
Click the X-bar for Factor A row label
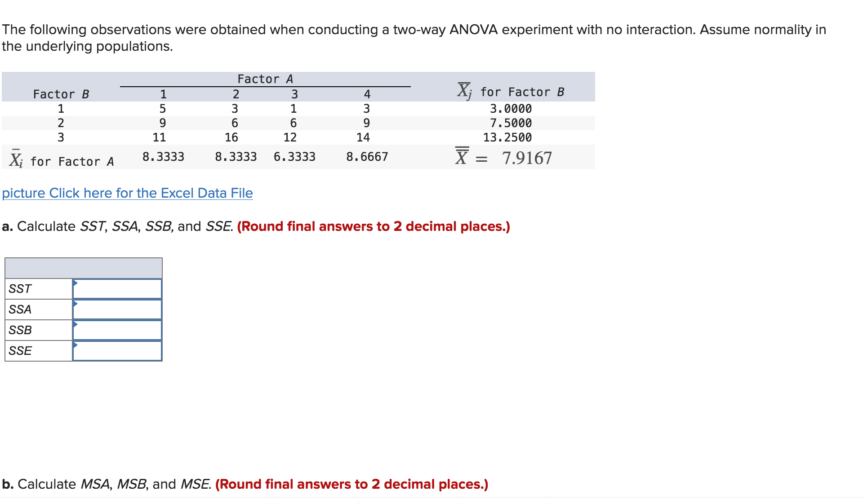(62, 158)
